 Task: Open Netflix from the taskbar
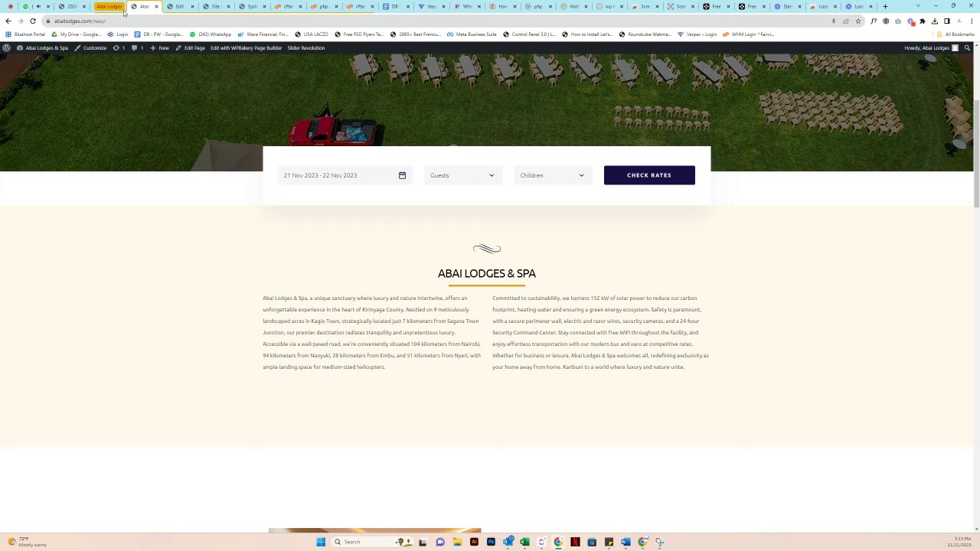point(575,542)
